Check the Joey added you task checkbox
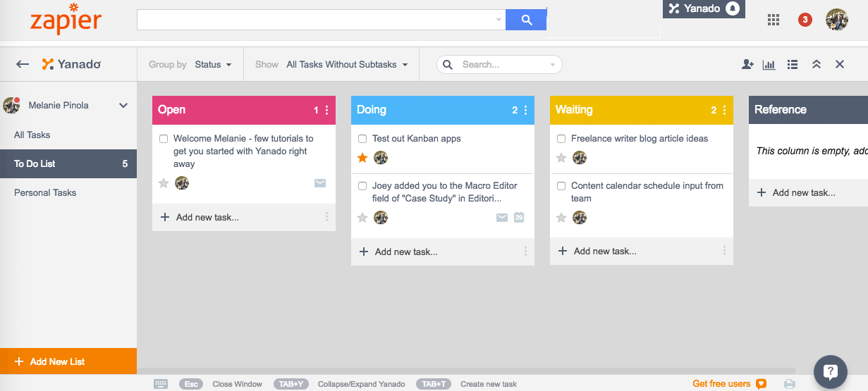Image resolution: width=868 pixels, height=391 pixels. coord(362,186)
